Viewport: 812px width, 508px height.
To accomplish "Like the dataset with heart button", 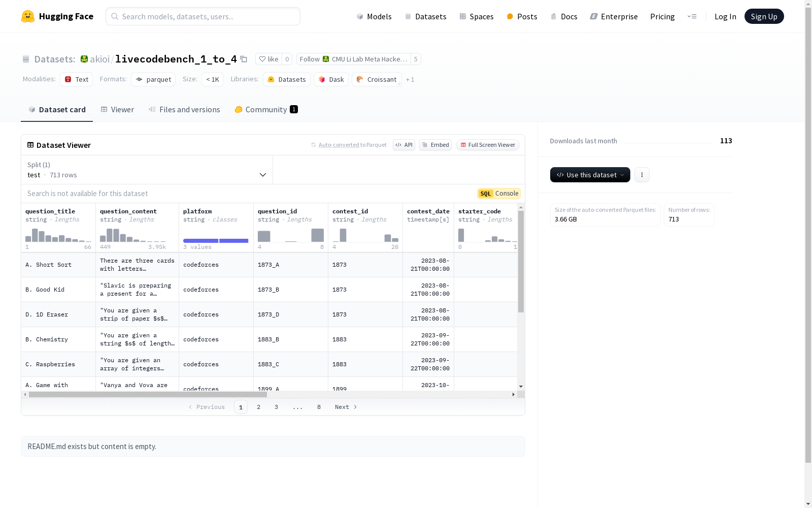I will tap(268, 59).
